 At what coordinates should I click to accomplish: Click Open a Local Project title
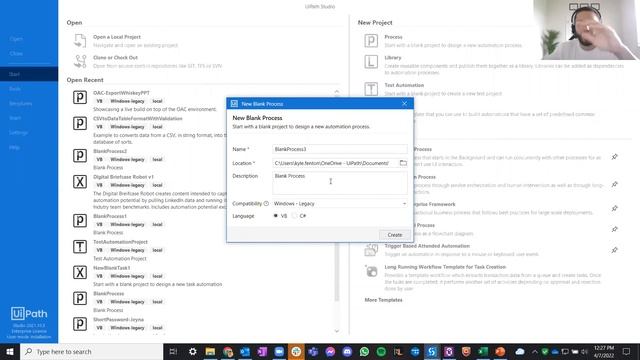pos(117,37)
